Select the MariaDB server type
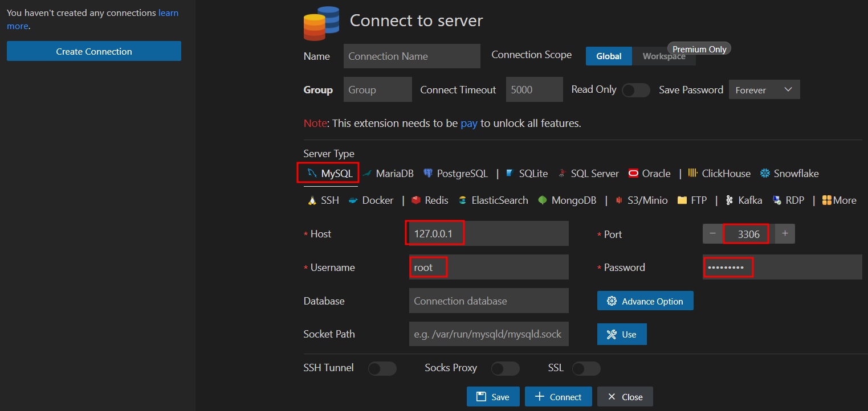Viewport: 868px width, 411px height. pyautogui.click(x=388, y=174)
